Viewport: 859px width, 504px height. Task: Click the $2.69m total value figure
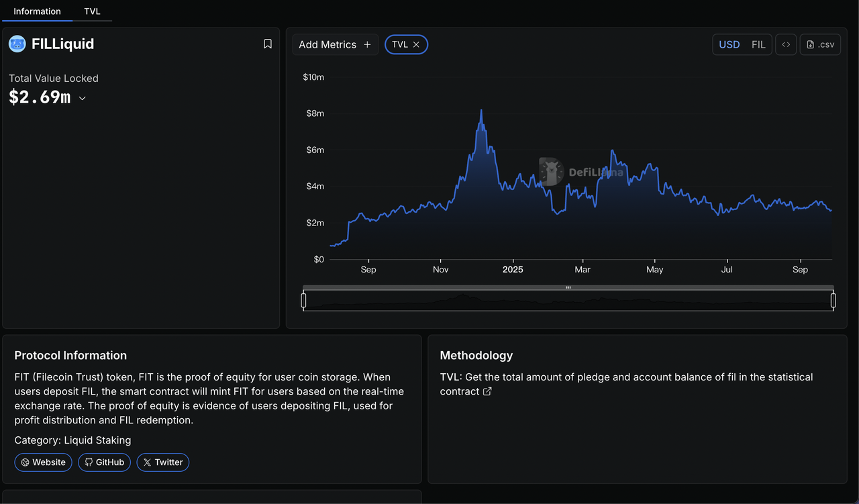pos(40,97)
